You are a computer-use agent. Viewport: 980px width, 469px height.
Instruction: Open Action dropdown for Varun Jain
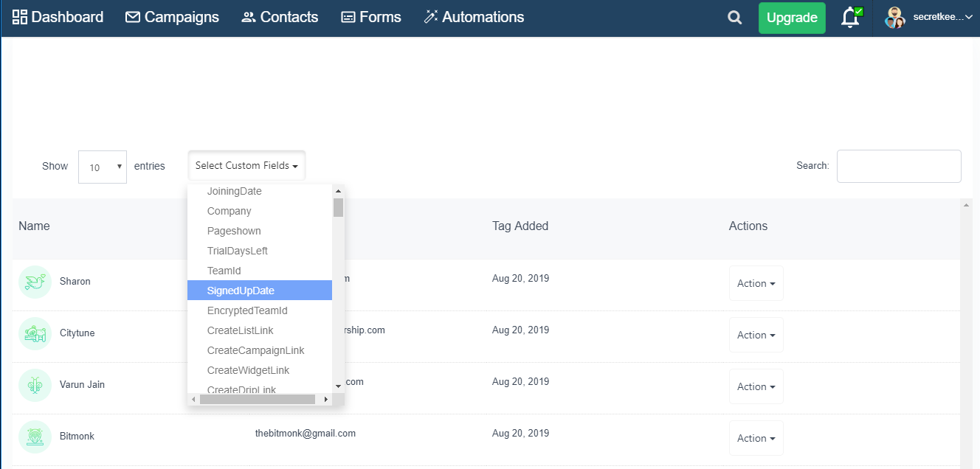pyautogui.click(x=756, y=386)
